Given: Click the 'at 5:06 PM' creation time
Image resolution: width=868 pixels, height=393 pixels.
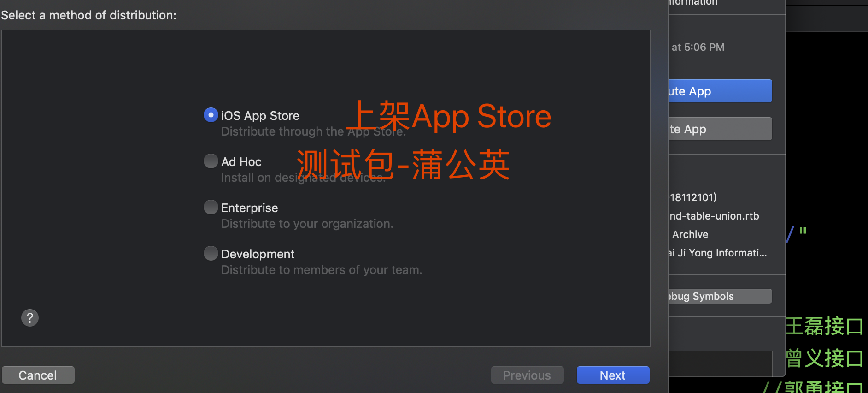Looking at the screenshot, I should 698,47.
